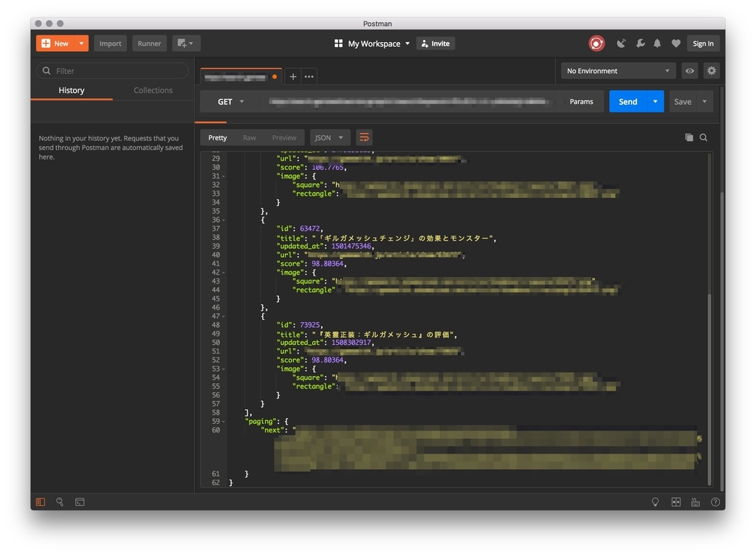Image resolution: width=756 pixels, height=554 pixels.
Task: Collapse the object at line 36
Action: coord(223,221)
